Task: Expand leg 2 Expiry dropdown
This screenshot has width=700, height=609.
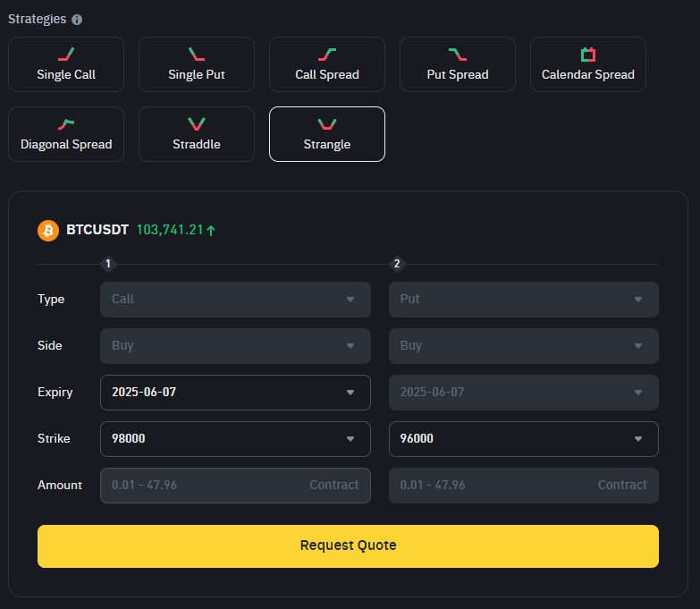Action: pos(524,393)
